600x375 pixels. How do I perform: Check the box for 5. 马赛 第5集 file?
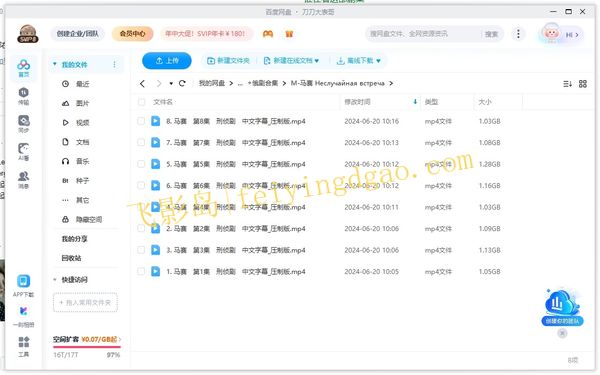(141, 164)
